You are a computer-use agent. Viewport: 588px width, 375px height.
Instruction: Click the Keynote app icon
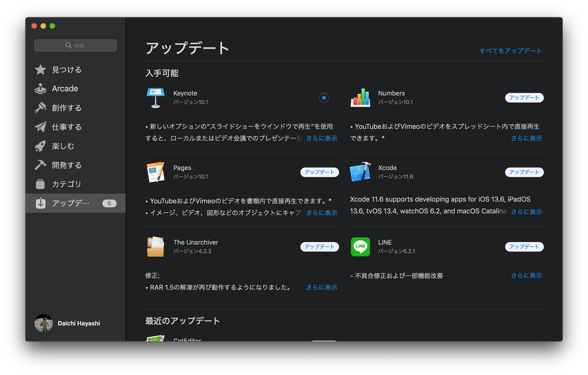click(x=155, y=98)
